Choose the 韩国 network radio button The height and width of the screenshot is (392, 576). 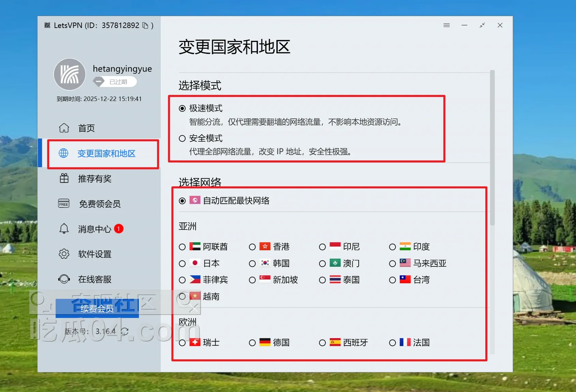(x=252, y=263)
